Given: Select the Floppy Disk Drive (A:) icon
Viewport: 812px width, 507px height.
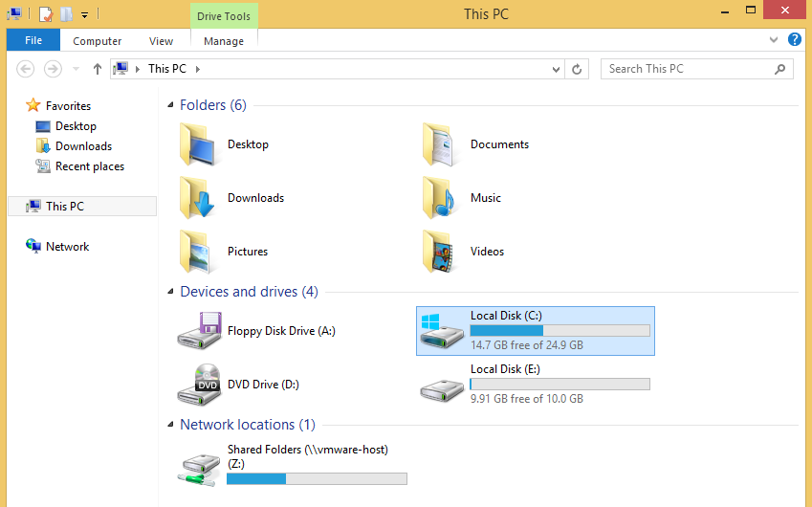Looking at the screenshot, I should point(199,330).
